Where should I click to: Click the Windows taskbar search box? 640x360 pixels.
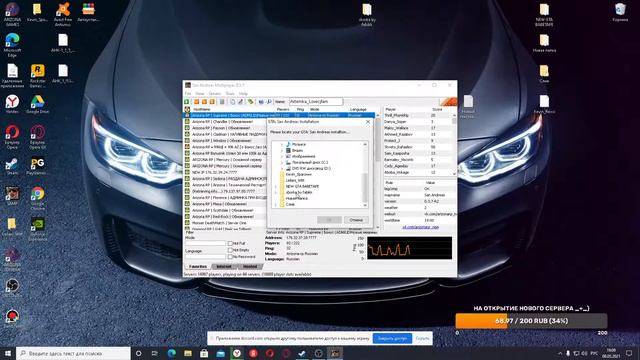(73, 353)
